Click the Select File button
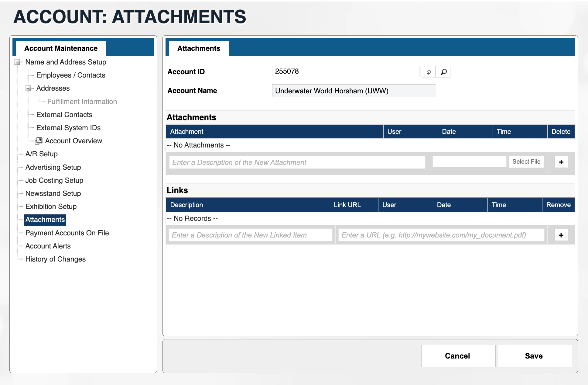The width and height of the screenshot is (588, 385). pos(526,162)
